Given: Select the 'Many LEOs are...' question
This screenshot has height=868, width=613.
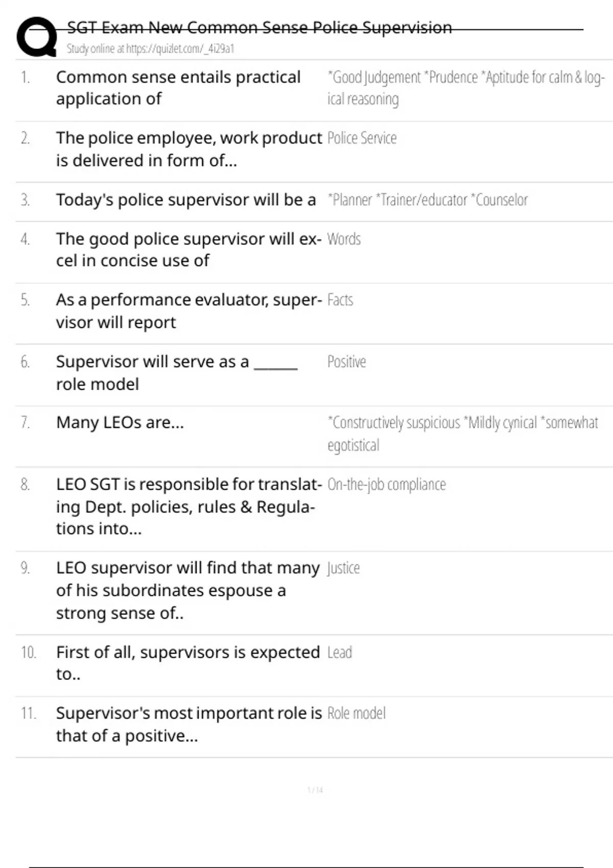Looking at the screenshot, I should click(120, 423).
